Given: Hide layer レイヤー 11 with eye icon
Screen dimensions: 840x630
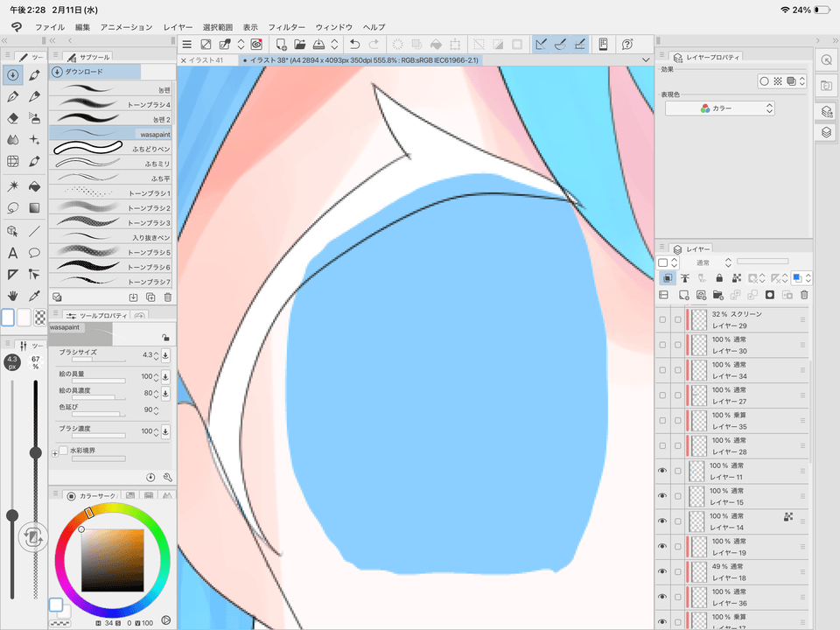Looking at the screenshot, I should click(662, 472).
